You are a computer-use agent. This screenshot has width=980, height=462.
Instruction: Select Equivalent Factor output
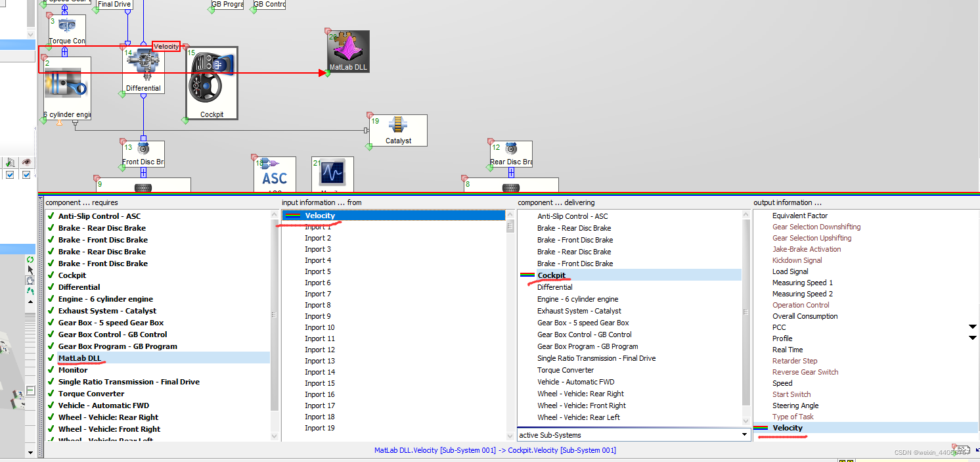800,216
